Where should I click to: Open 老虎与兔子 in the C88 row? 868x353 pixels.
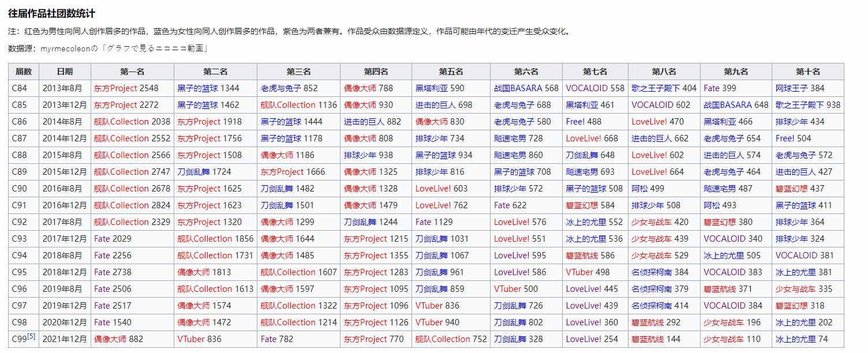tap(796, 155)
